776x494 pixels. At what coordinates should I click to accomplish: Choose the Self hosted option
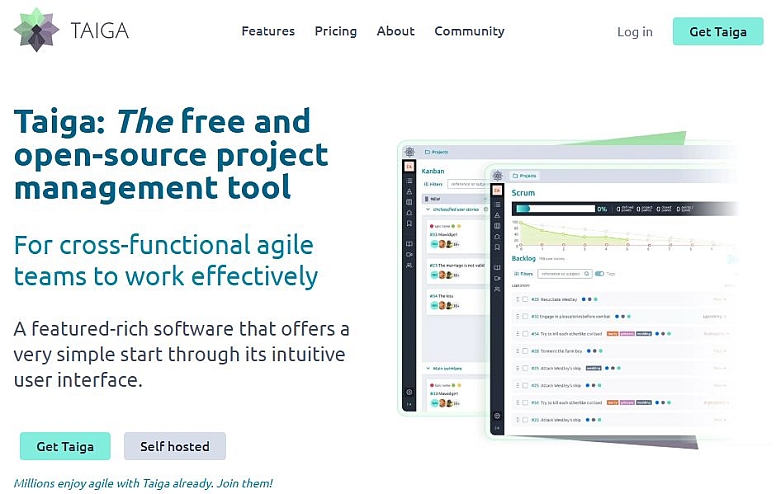click(175, 446)
